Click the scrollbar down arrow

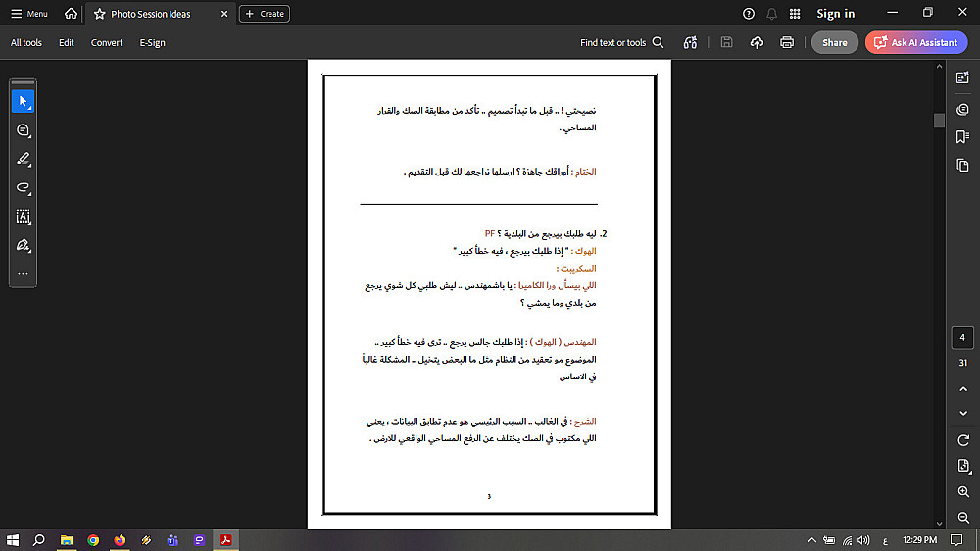[x=939, y=525]
